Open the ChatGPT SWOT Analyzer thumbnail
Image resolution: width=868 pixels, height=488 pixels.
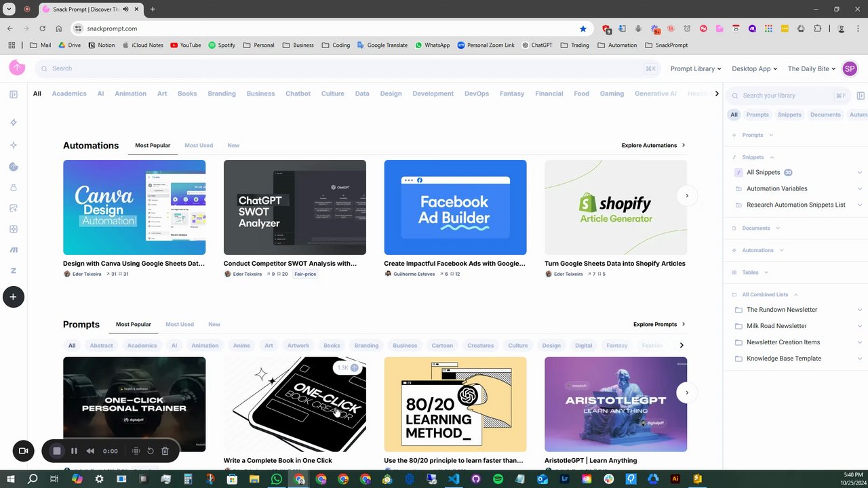coord(295,207)
